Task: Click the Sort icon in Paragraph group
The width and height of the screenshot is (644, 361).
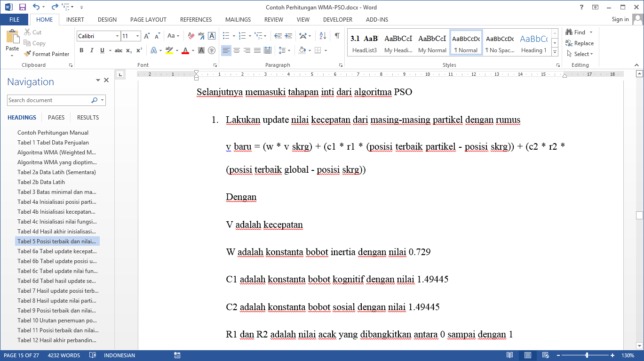Action: [323, 36]
